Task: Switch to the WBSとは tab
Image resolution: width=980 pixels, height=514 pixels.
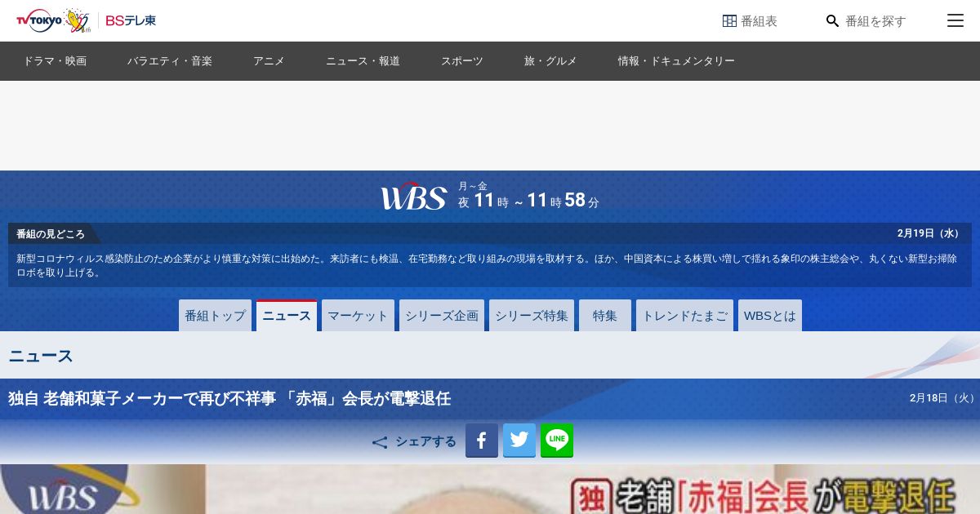Action: (770, 315)
